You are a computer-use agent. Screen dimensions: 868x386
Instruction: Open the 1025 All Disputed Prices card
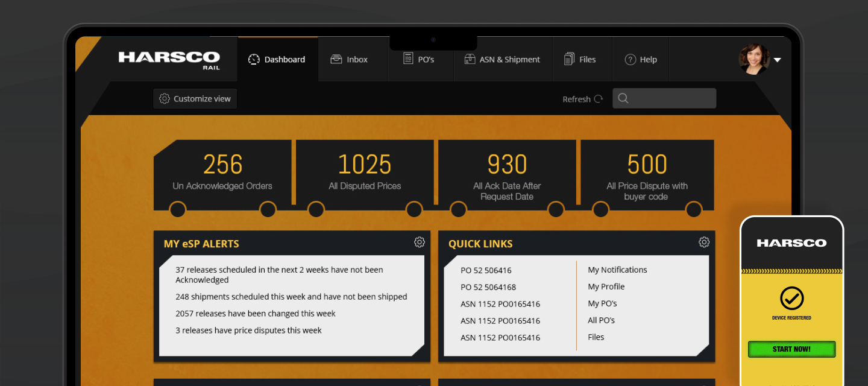coord(365,173)
